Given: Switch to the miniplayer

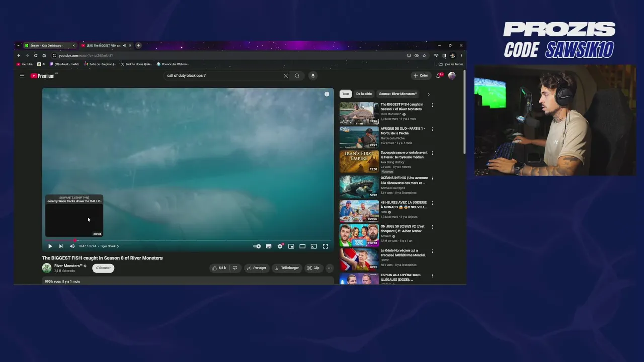Looking at the screenshot, I should click(x=291, y=246).
